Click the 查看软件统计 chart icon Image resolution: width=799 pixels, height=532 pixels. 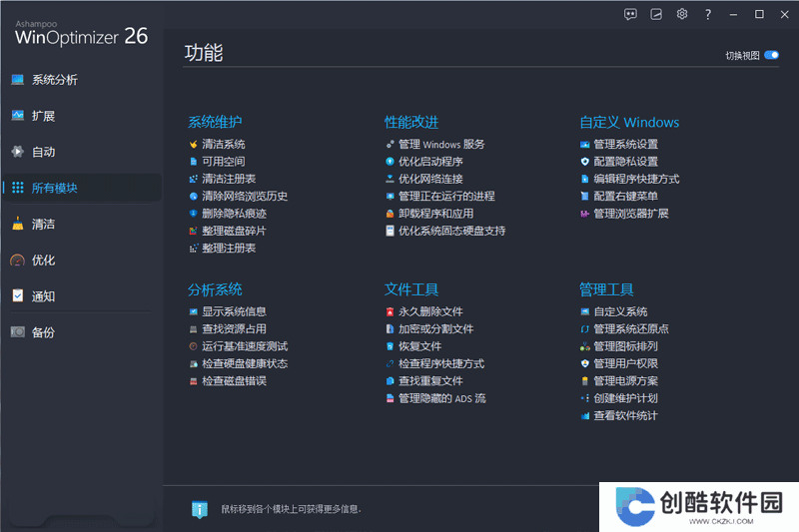[585, 415]
